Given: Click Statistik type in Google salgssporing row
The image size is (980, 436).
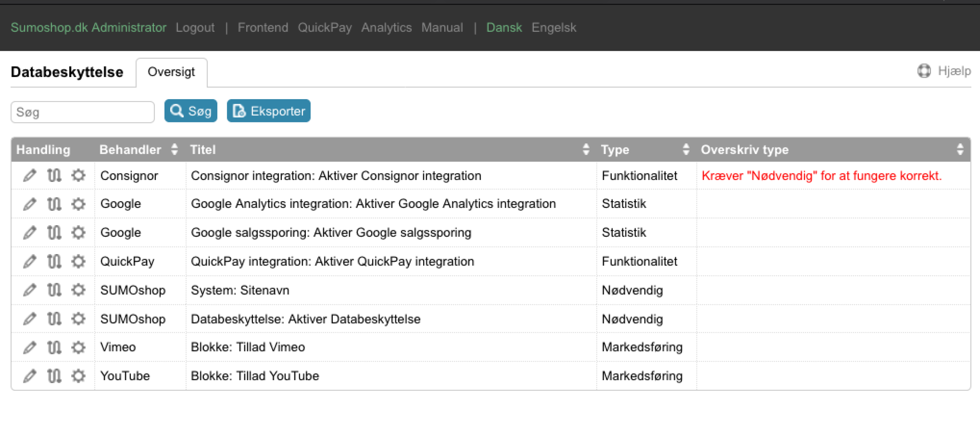Looking at the screenshot, I should pos(624,232).
